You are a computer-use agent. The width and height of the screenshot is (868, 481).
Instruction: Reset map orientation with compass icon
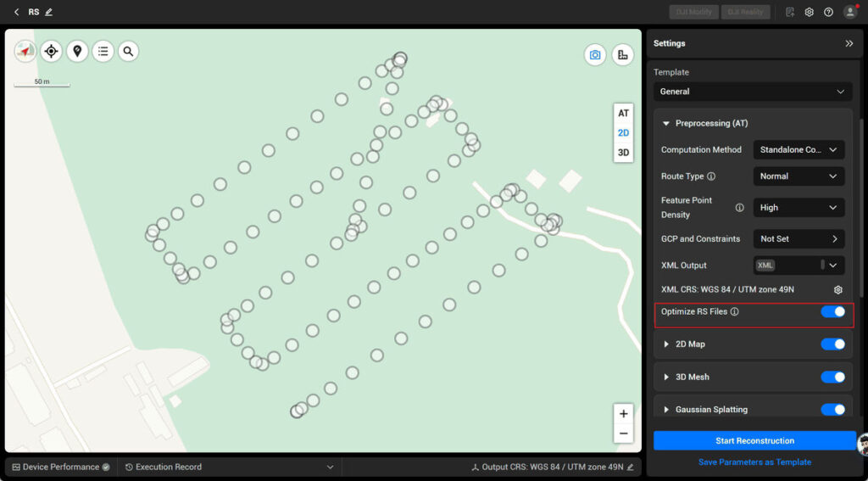click(x=25, y=52)
